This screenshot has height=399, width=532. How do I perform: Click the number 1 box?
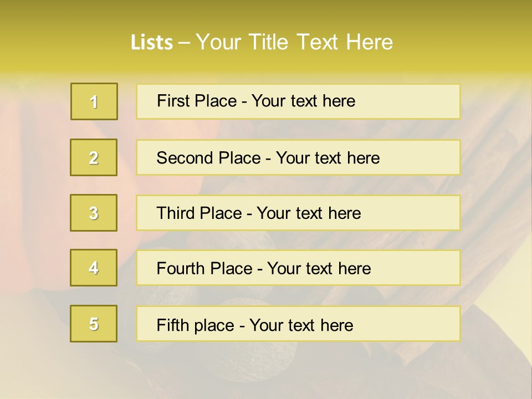coord(94,101)
